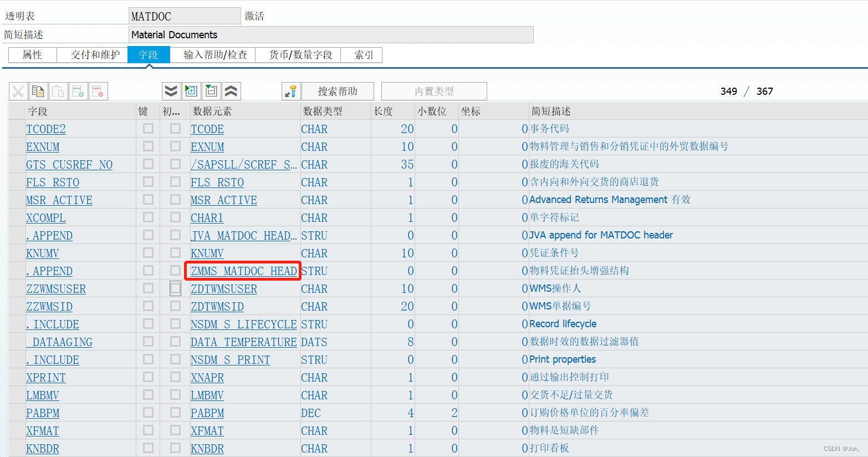This screenshot has height=457, width=868.
Task: Click the 数据元素 column header
Action: coord(245,111)
